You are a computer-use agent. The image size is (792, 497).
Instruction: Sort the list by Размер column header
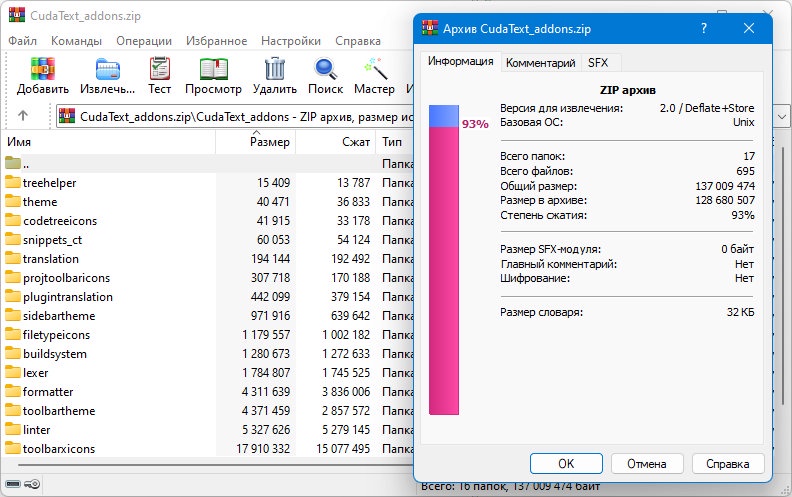(256, 142)
